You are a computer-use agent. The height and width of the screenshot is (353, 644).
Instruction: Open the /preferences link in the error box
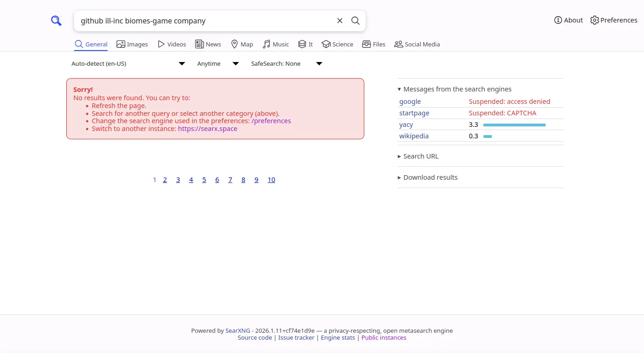coord(271,121)
